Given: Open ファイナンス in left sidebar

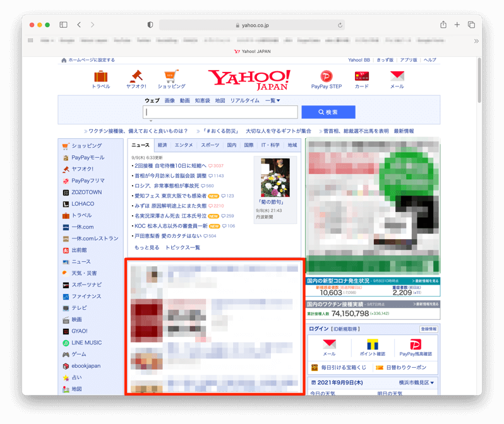Looking at the screenshot, I should pos(86,296).
